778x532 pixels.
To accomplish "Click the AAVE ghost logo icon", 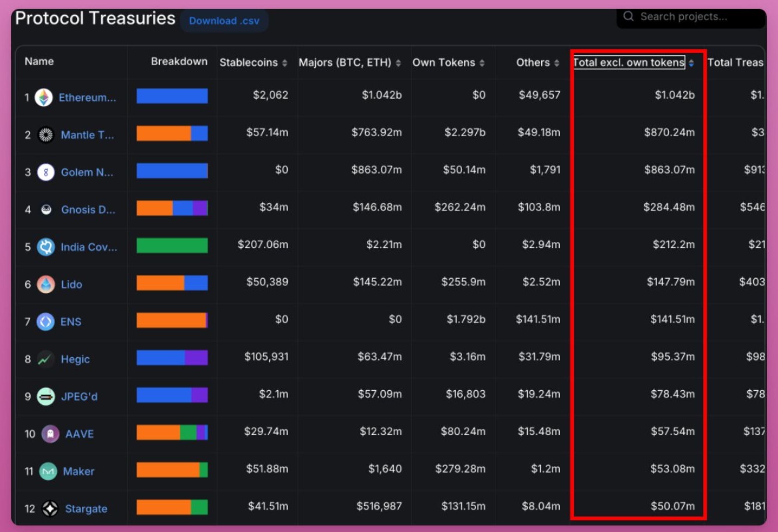I will [50, 433].
